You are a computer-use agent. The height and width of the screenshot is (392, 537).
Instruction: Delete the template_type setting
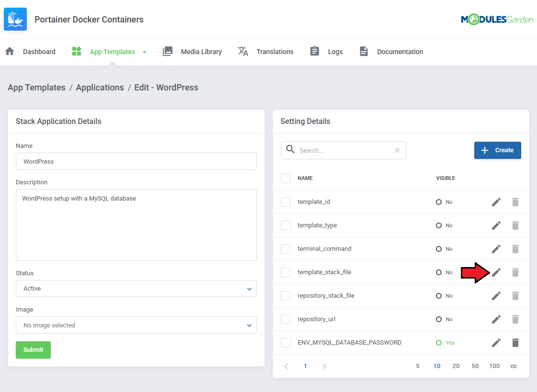coord(515,225)
